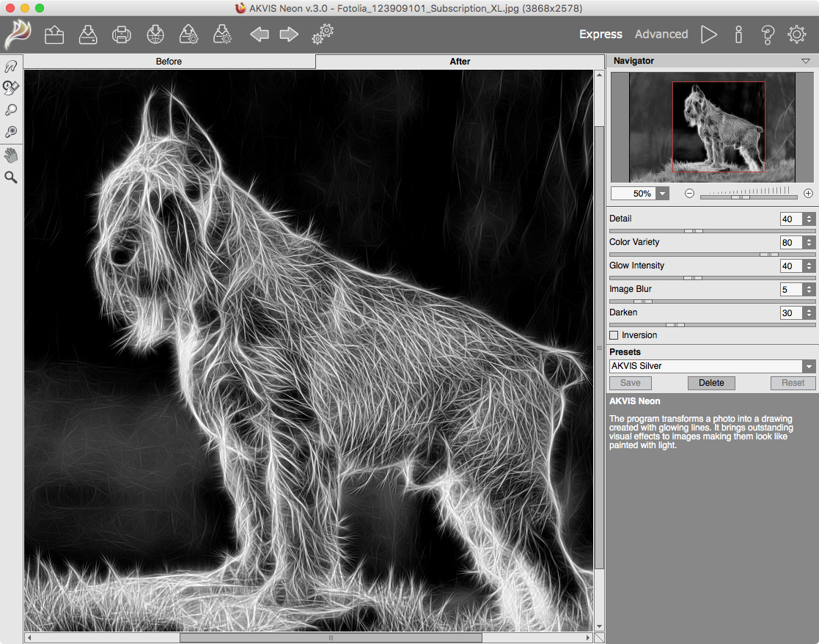Click the vertical scrollbar beside the image
Screen dimensions: 819x644
coord(599,348)
